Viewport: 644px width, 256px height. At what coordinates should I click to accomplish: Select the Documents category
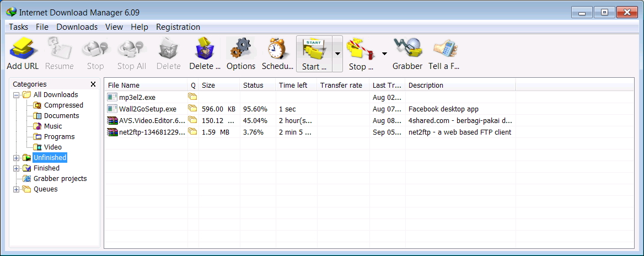pos(62,116)
